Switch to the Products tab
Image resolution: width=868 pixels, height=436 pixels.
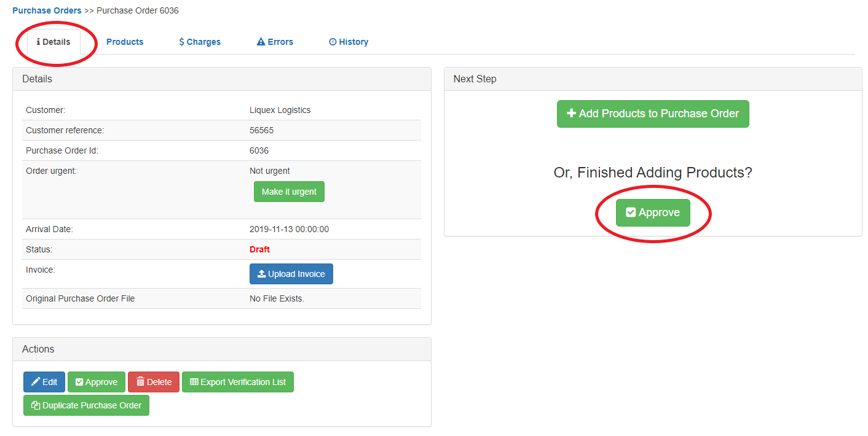point(125,42)
